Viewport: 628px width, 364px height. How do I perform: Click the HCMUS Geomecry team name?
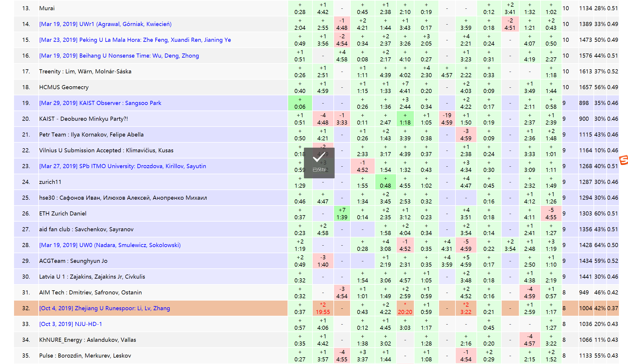(x=64, y=87)
